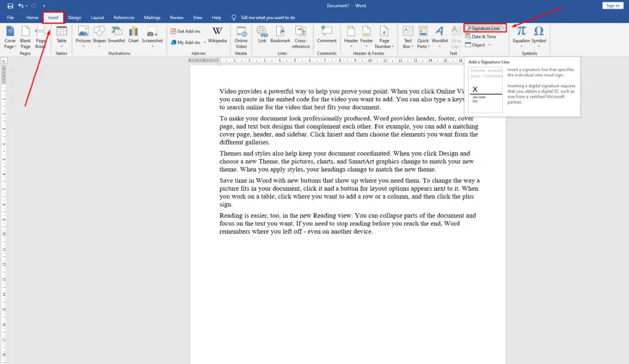Open the My Add-ins dropdown

point(204,43)
